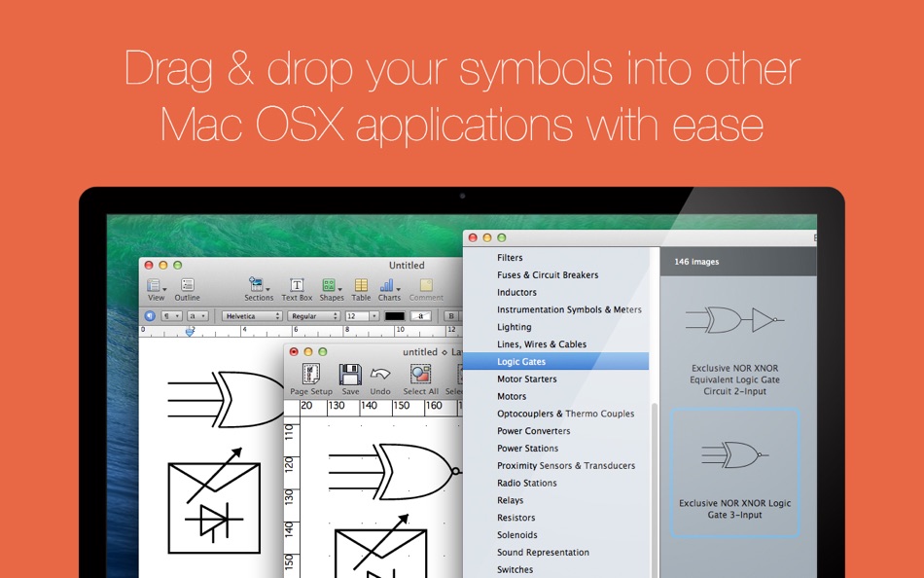
Task: Close the symbols library window
Action: pyautogui.click(x=473, y=237)
